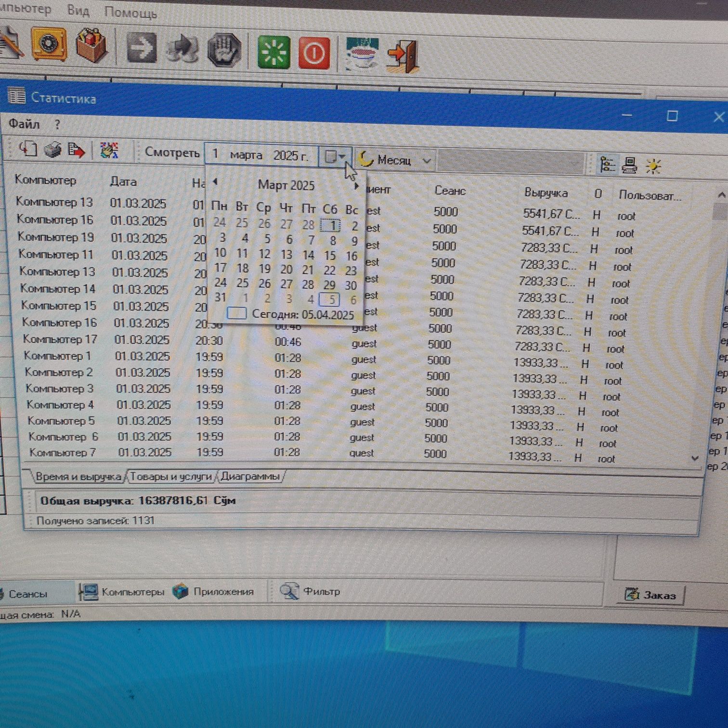Click the day number in the date field
This screenshot has width=728, height=728.
(216, 154)
